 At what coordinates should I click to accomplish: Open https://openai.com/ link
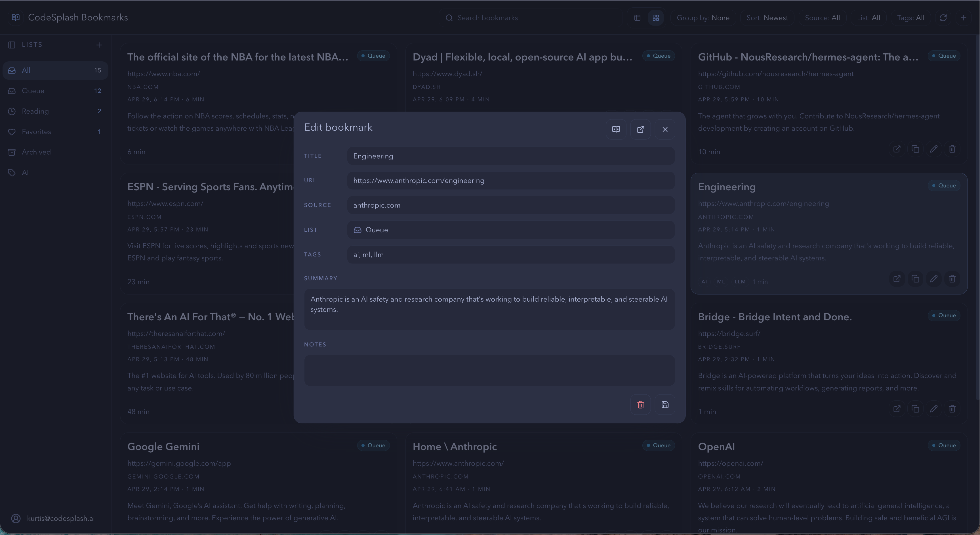[x=730, y=463]
